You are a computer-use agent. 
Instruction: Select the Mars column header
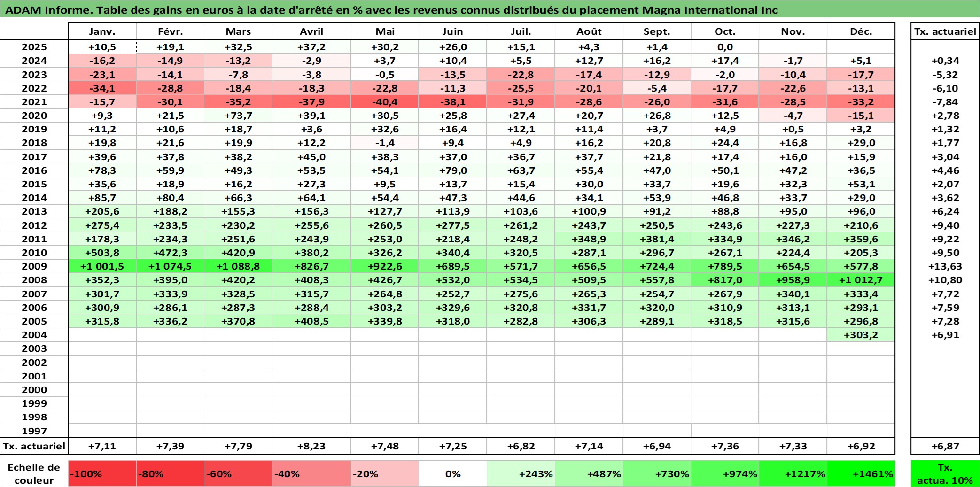tap(238, 31)
